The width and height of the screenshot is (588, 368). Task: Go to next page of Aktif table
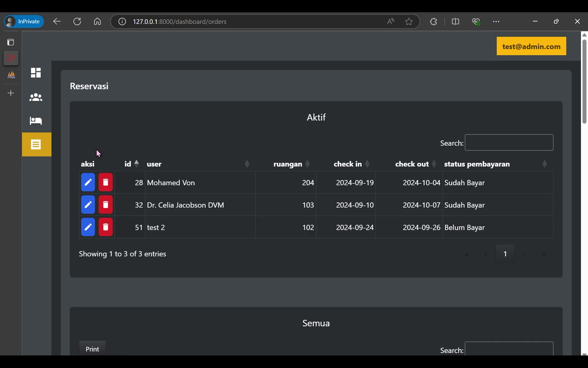coord(525,254)
